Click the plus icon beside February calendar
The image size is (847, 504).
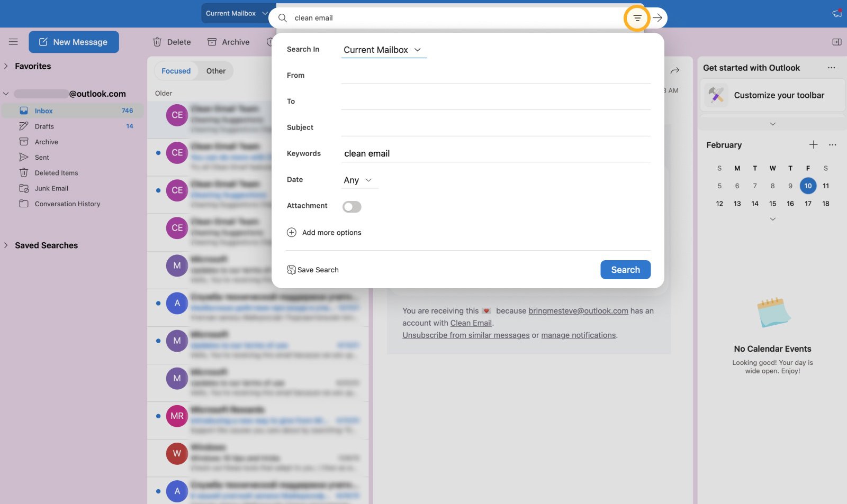pos(814,144)
